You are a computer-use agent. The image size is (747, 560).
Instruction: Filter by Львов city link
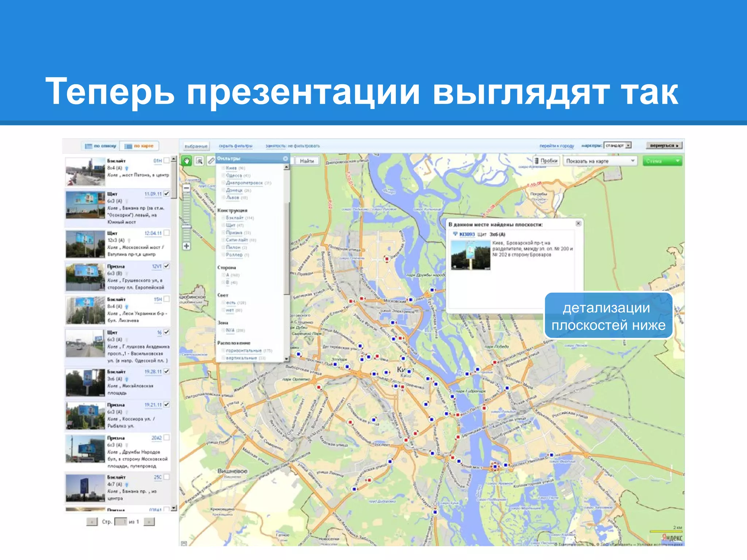pos(232,198)
